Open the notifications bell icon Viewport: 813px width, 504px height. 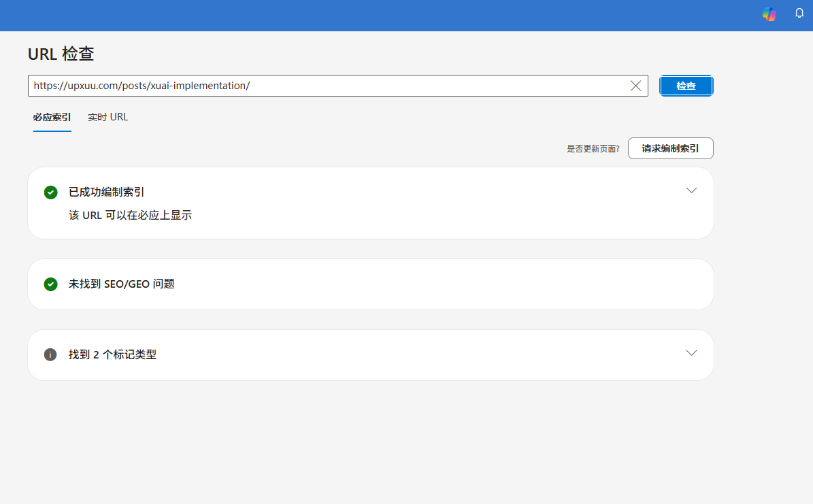799,14
